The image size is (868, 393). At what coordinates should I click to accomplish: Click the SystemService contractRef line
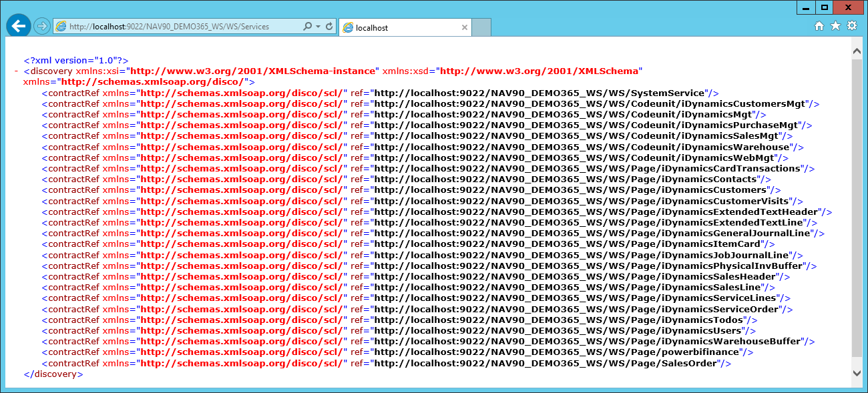click(x=381, y=93)
